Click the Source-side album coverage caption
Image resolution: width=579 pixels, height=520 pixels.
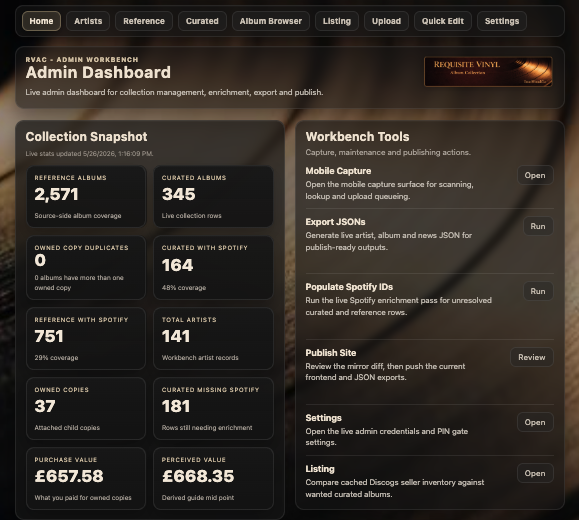click(x=78, y=216)
